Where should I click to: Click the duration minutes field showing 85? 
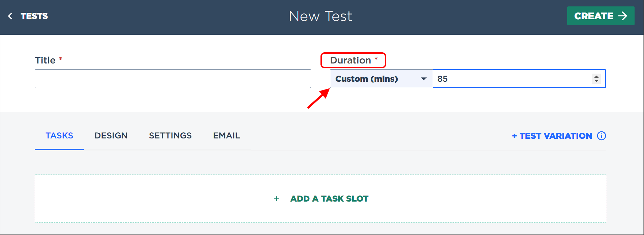[x=519, y=79]
